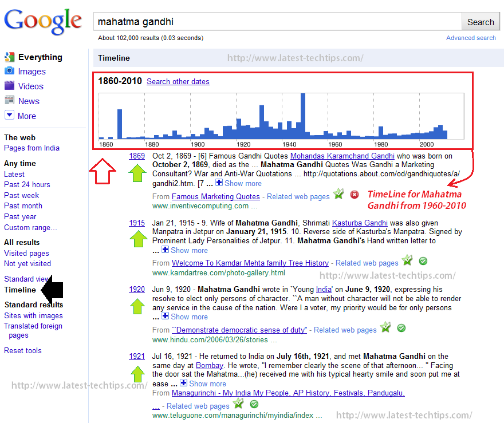Click the green check icon on the Demonstrate democratic sense result
504x423 pixels.
coord(401,328)
